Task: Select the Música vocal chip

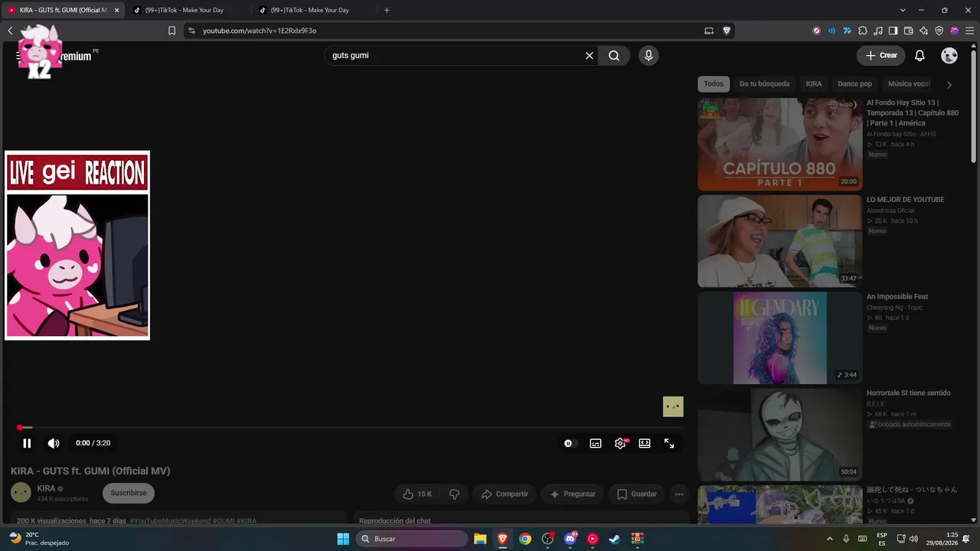Action: (909, 84)
